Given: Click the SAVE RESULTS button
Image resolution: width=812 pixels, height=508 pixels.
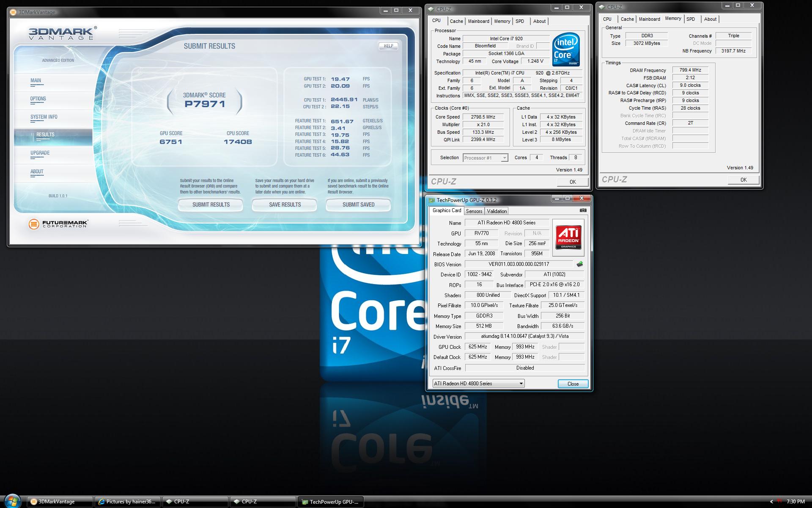Looking at the screenshot, I should pos(285,205).
